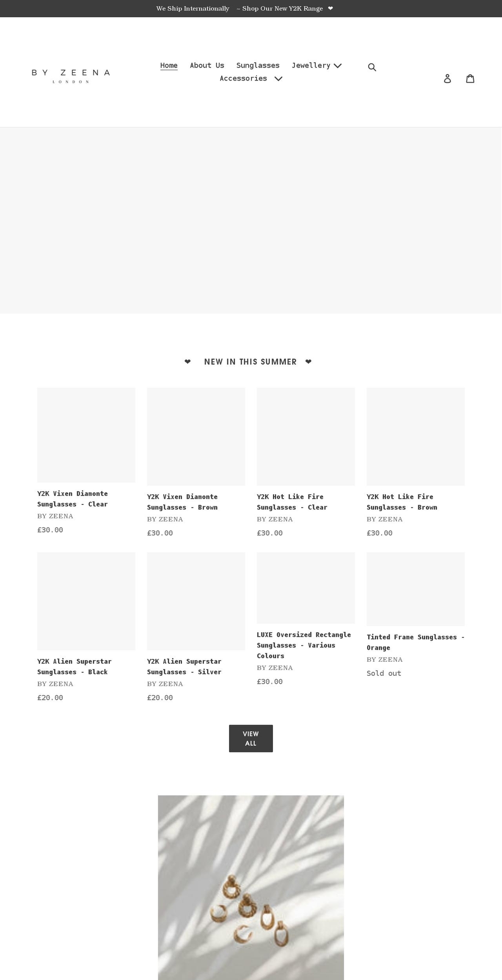This screenshot has height=980, width=502.
Task: Open the search magnifier icon
Action: pyautogui.click(x=372, y=67)
